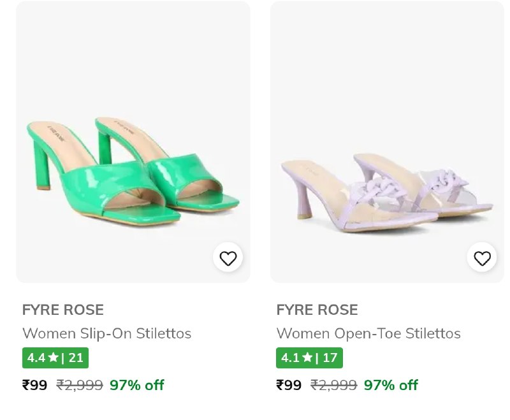Click the FYRE ROSE brand above Slip-On Stilettos
This screenshot has height=420, width=510.
click(x=62, y=310)
